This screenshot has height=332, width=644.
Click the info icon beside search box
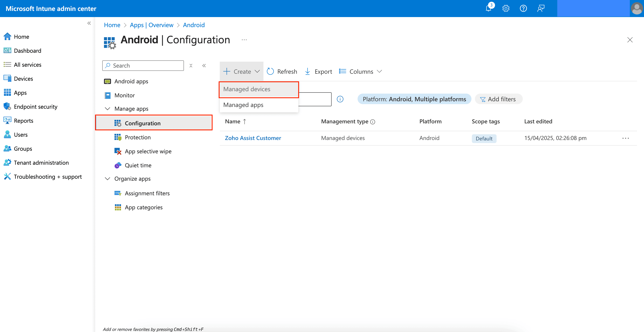pos(340,99)
